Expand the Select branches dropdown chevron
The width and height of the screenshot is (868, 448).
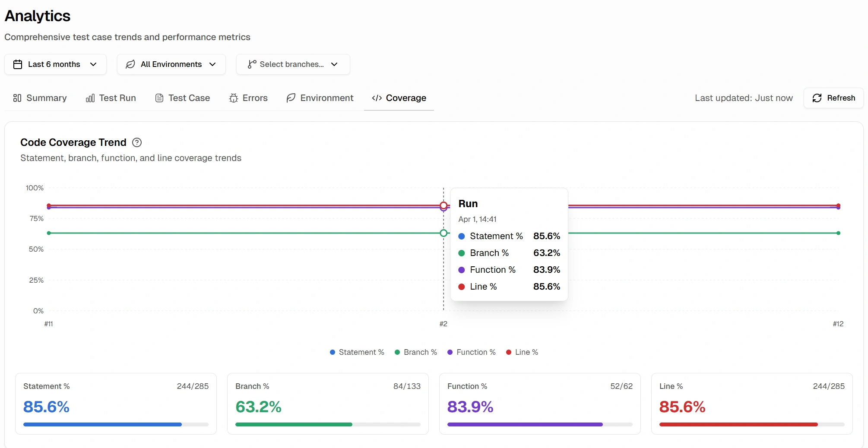[334, 64]
